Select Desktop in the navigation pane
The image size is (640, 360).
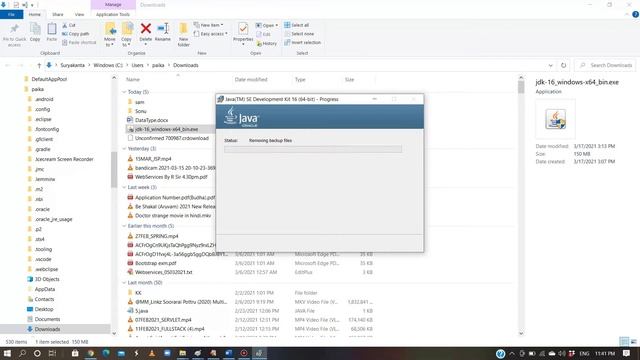coord(44,309)
